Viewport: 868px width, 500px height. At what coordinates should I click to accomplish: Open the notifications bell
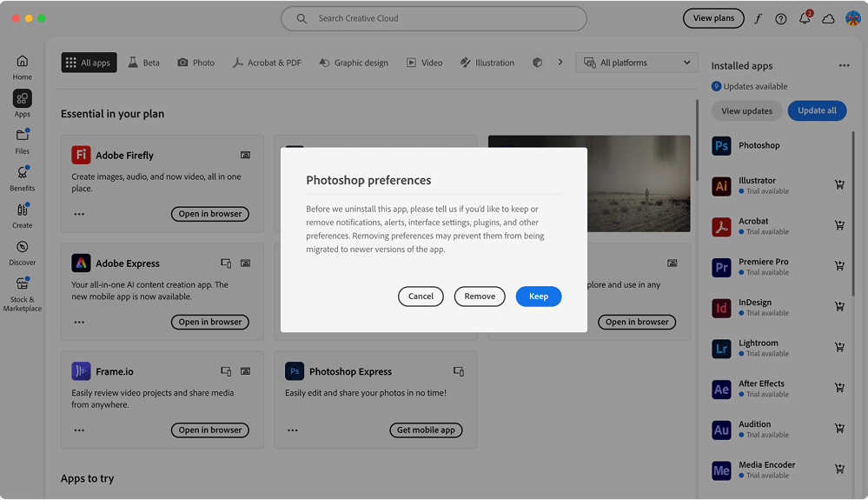pyautogui.click(x=805, y=18)
